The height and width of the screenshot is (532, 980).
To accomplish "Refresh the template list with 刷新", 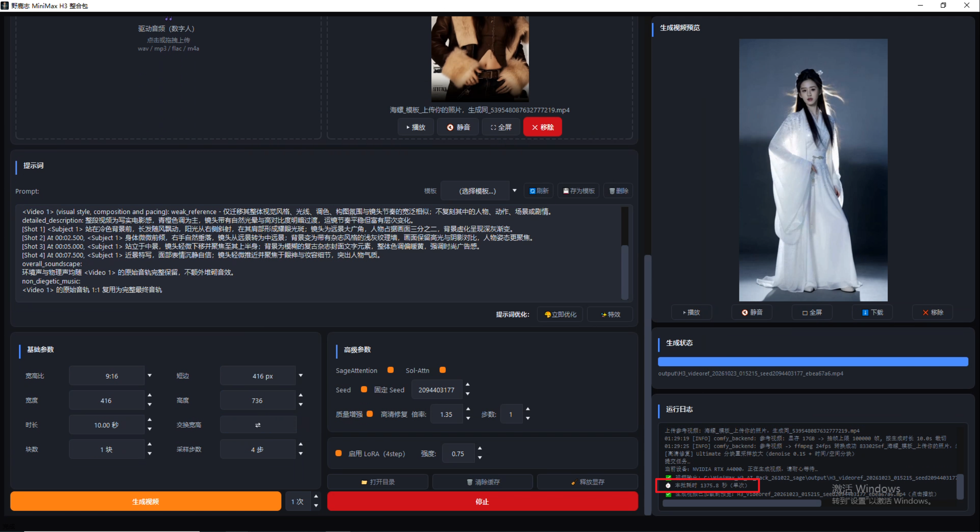I will pos(539,191).
